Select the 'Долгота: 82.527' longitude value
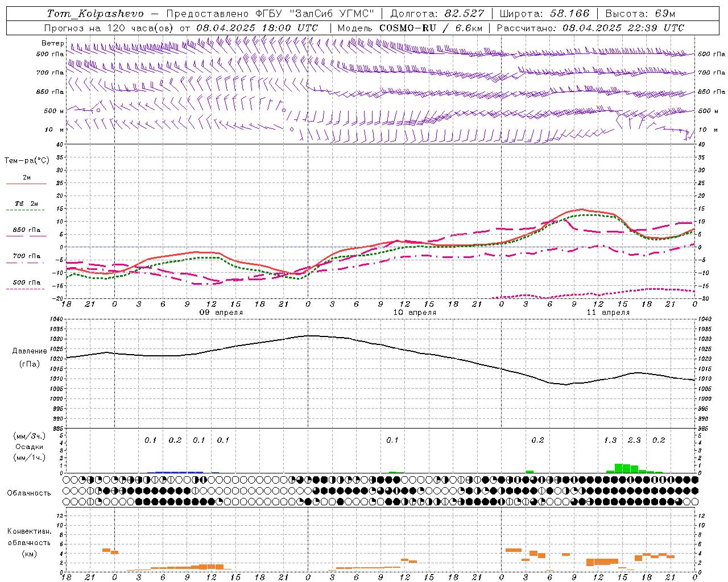This screenshot has height=582, width=728. tap(437, 14)
